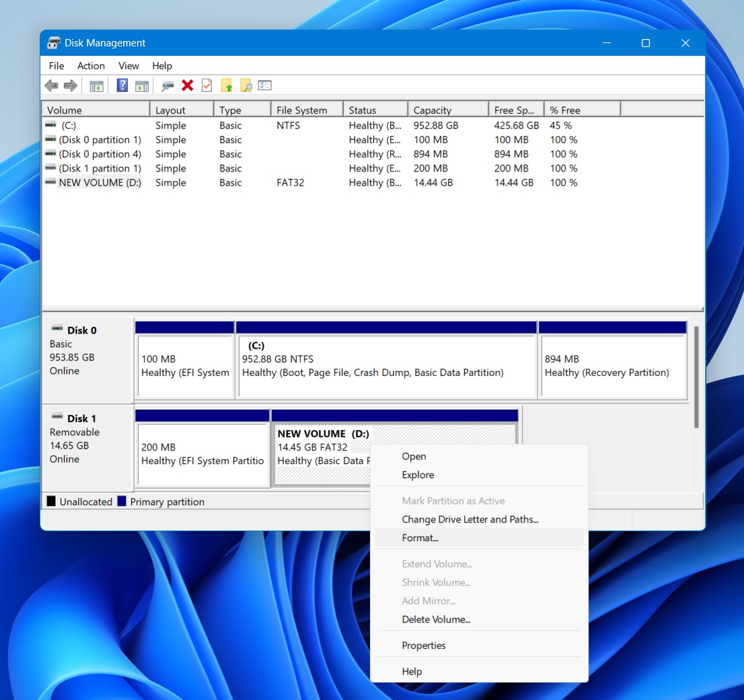744x700 pixels.
Task: Click the Disk Management title bar icon
Action: tap(54, 42)
